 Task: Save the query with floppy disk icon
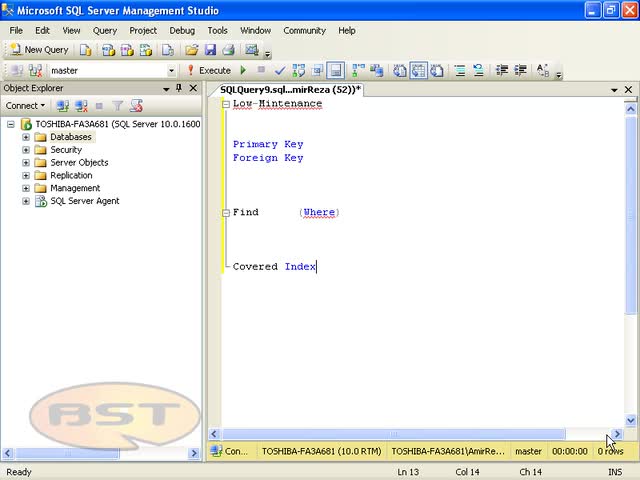pyautogui.click(x=210, y=50)
